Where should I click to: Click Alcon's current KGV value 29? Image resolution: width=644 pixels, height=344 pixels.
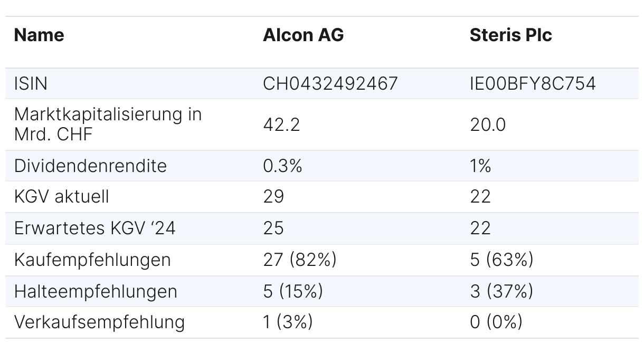click(x=273, y=197)
